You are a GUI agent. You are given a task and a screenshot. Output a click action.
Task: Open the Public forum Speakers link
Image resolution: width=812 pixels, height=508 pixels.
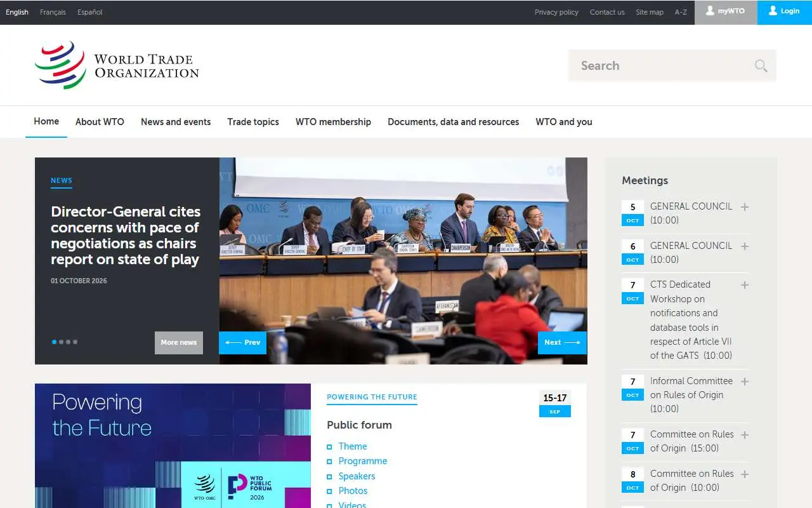point(357,476)
